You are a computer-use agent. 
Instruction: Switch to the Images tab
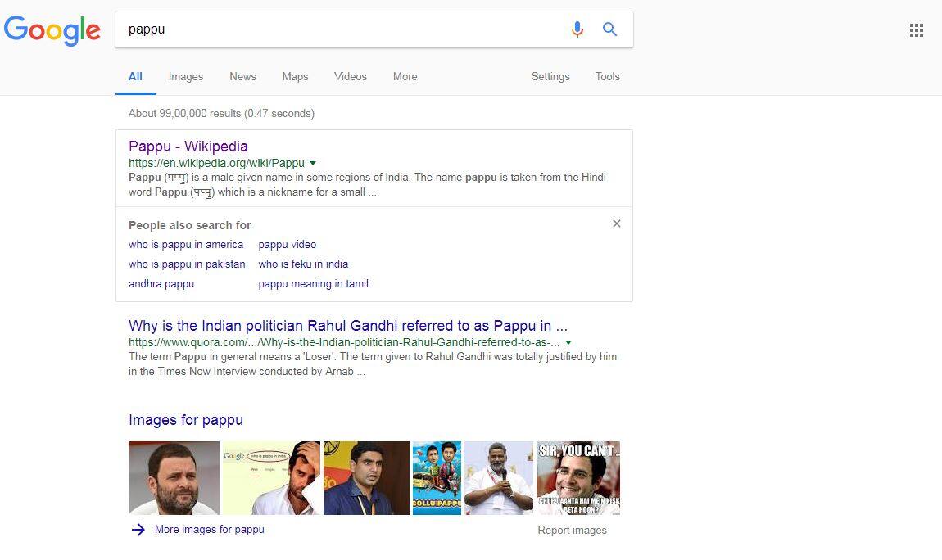185,76
